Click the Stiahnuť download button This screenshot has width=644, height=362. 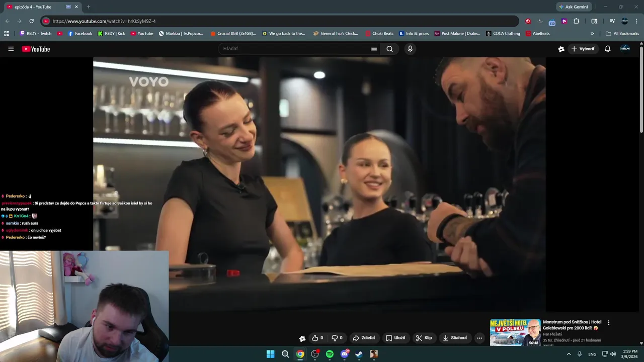pos(455,338)
